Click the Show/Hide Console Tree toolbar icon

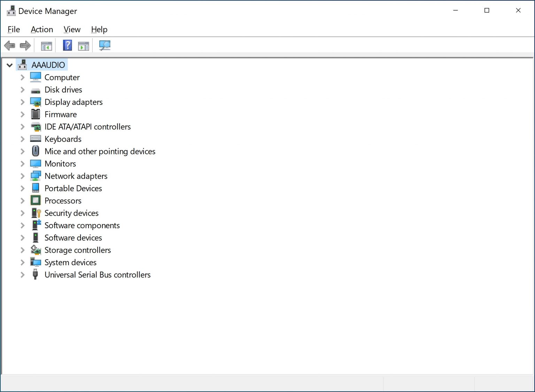point(46,45)
